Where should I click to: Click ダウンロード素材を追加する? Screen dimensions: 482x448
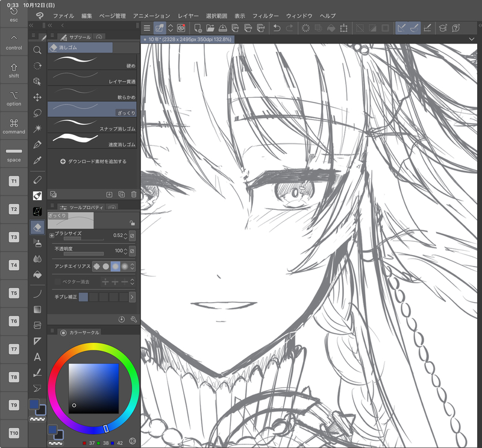point(93,161)
